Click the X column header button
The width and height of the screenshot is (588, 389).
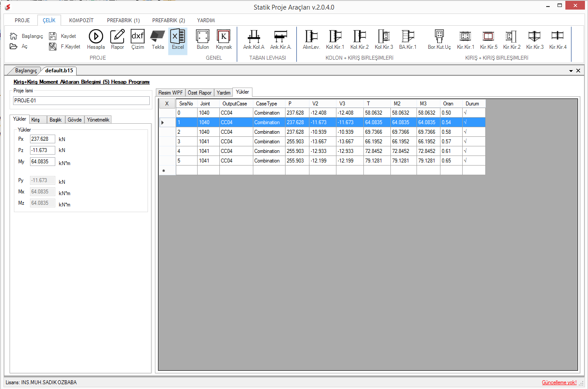point(167,104)
